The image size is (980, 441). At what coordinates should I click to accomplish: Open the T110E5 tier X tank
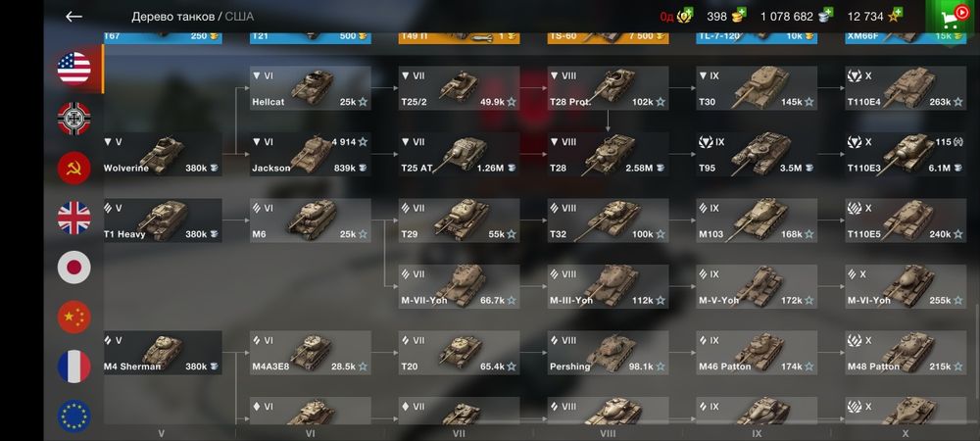point(906,220)
